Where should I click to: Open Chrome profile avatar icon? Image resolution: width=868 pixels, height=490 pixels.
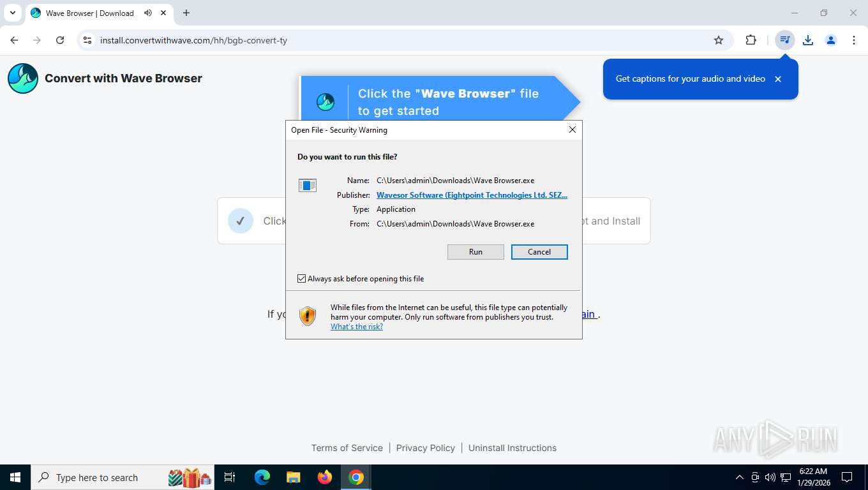831,40
